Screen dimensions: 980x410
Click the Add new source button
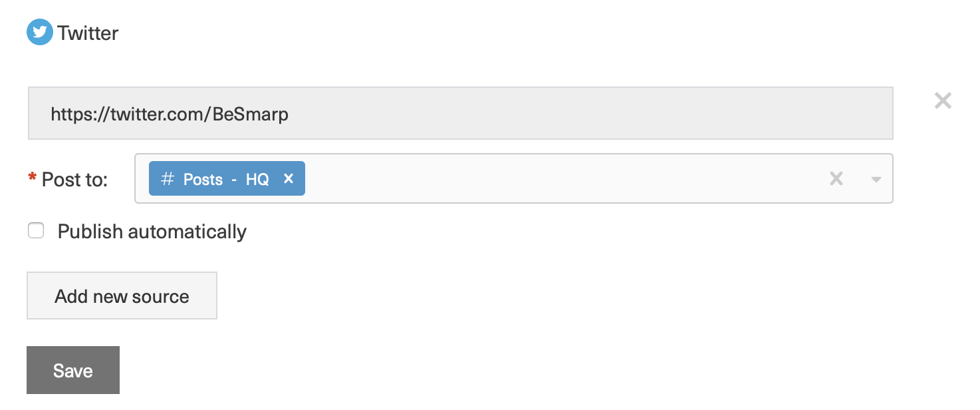click(x=122, y=296)
